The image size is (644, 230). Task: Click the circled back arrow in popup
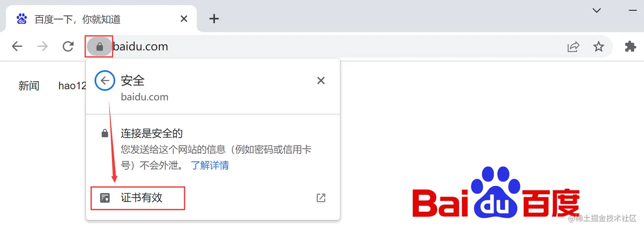coord(105,81)
